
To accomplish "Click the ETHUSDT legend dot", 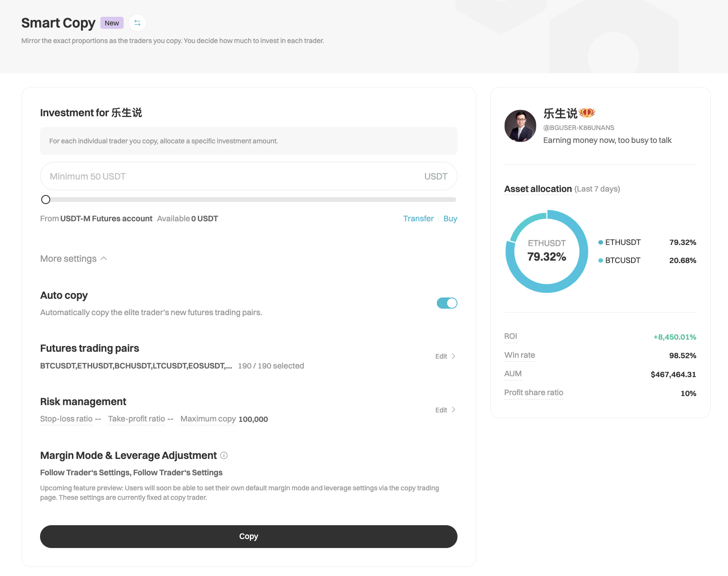I will coord(600,242).
